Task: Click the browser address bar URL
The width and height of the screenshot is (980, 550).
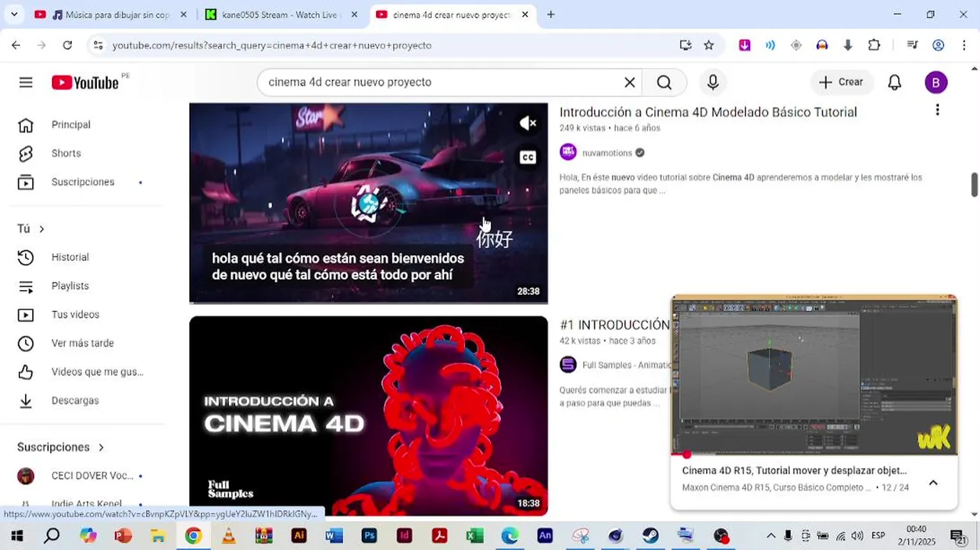Action: (x=272, y=45)
